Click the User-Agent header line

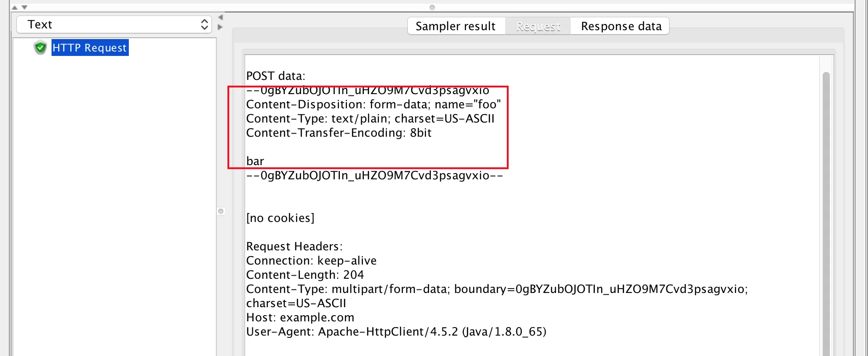tap(396, 332)
